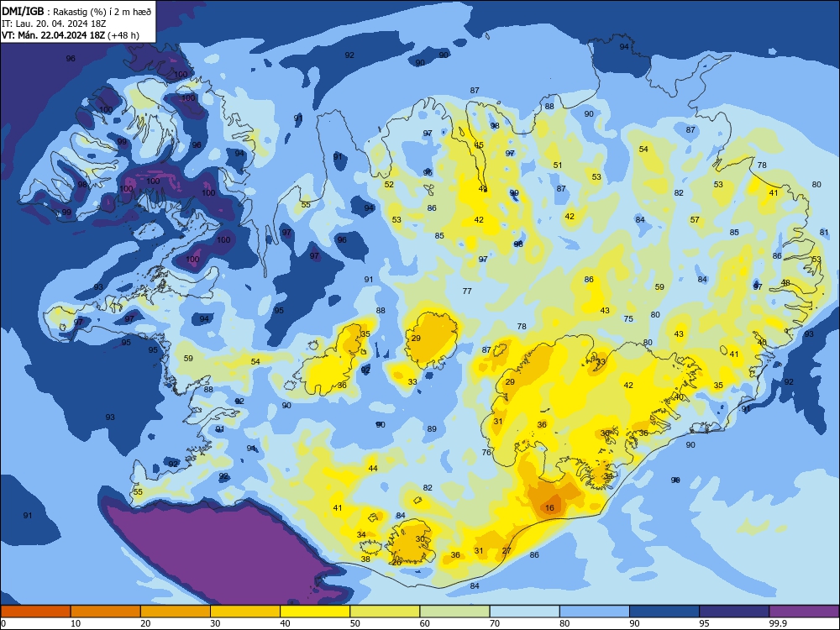Click the humidity value 52 on the map

tap(389, 184)
